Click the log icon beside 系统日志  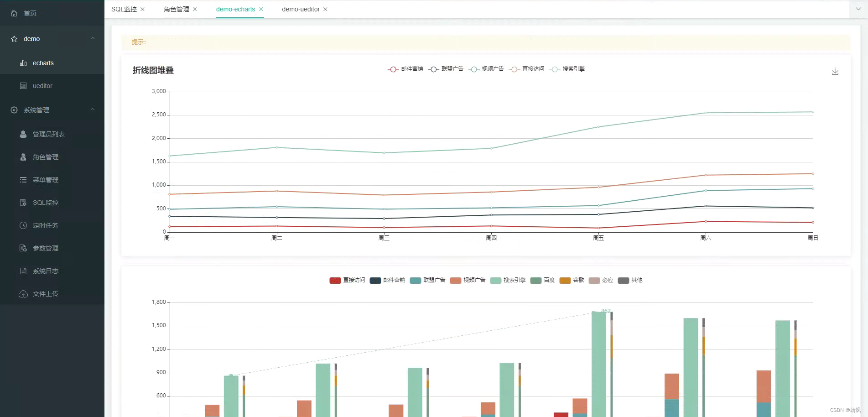[23, 271]
